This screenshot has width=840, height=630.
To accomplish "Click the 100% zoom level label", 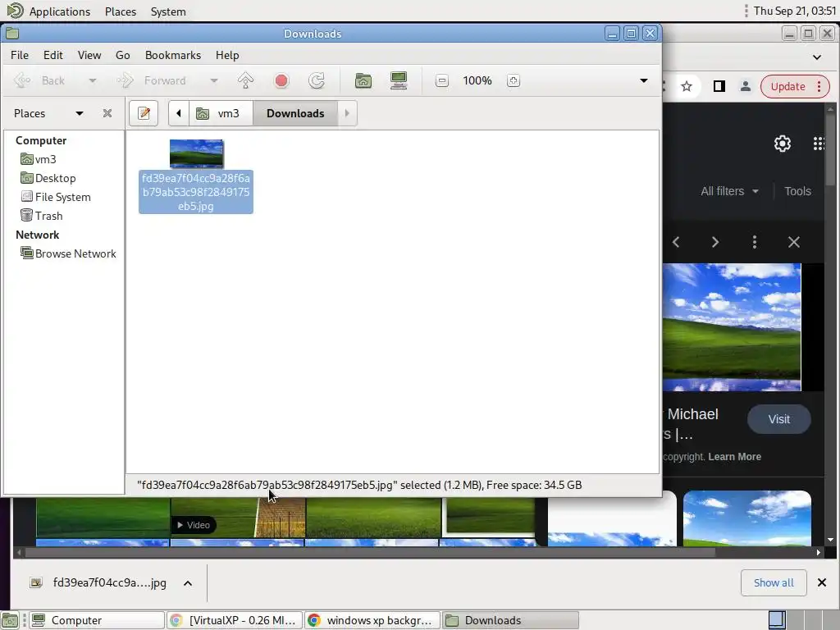I will click(477, 80).
